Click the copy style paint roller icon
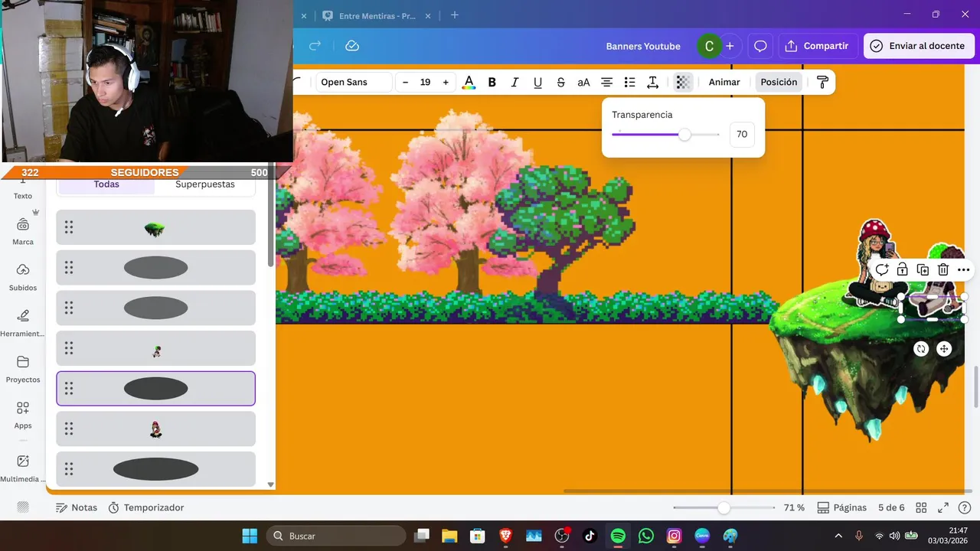The width and height of the screenshot is (980, 551). click(x=822, y=82)
